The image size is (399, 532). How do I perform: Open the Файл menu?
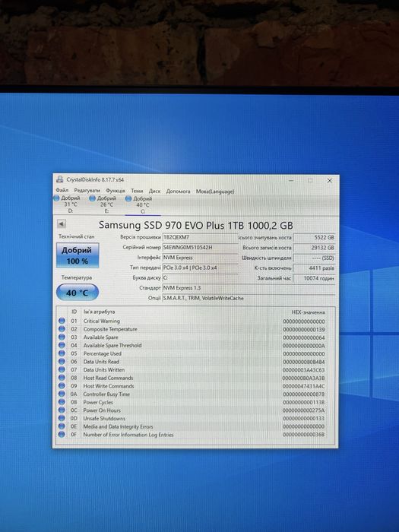[x=62, y=190]
